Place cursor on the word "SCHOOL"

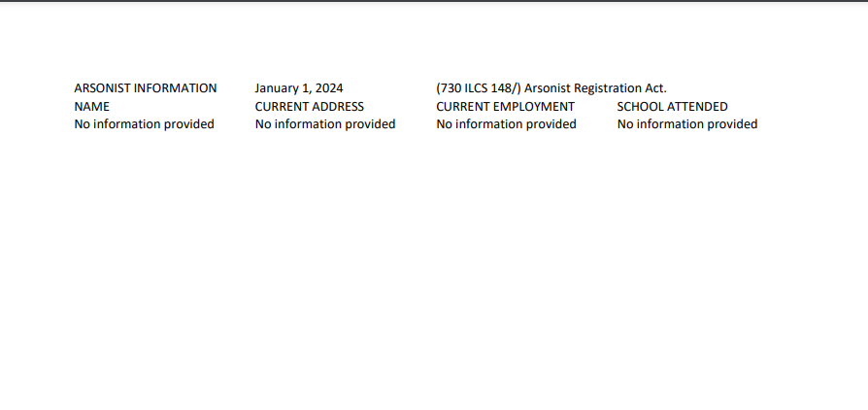click(x=640, y=107)
